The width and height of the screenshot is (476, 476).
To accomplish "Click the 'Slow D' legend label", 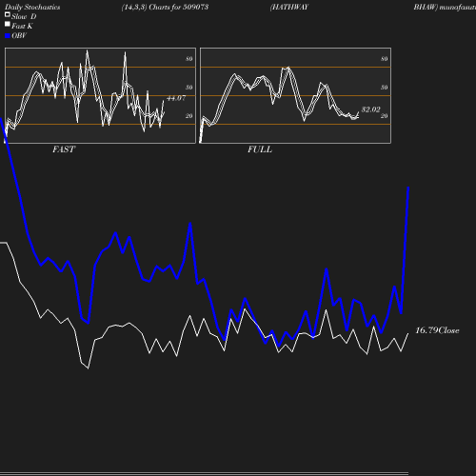I will click(24, 16).
